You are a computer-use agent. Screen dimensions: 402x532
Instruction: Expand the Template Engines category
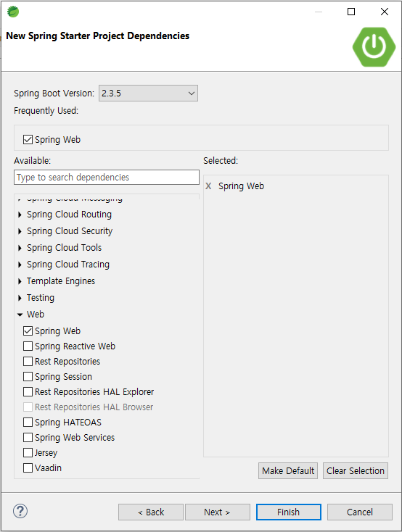coord(20,281)
